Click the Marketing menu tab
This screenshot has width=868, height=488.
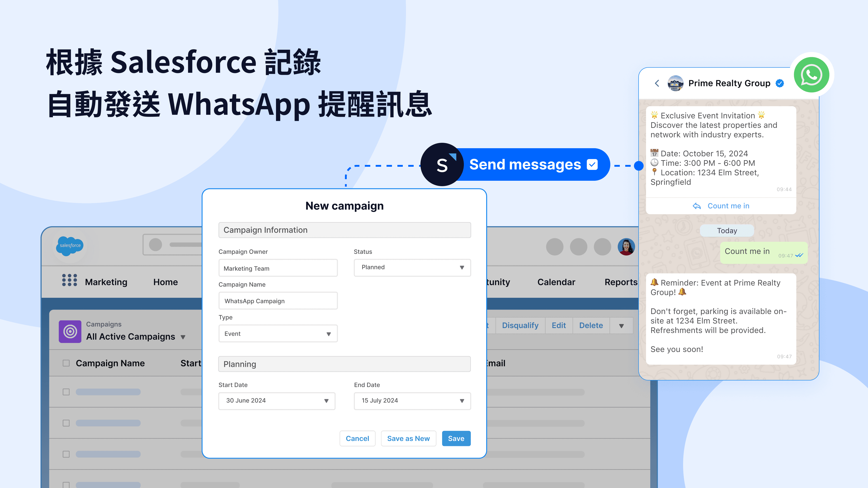(x=106, y=281)
